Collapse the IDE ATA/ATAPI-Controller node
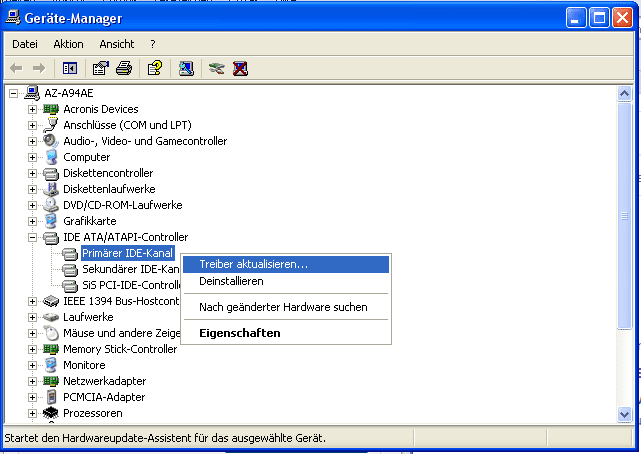This screenshot has width=641, height=454. pyautogui.click(x=32, y=237)
